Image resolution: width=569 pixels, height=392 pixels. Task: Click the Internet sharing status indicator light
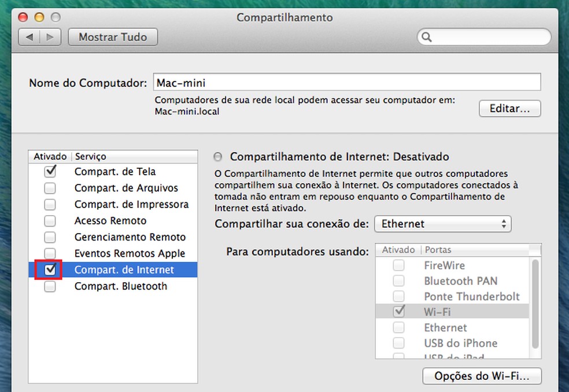pos(218,157)
